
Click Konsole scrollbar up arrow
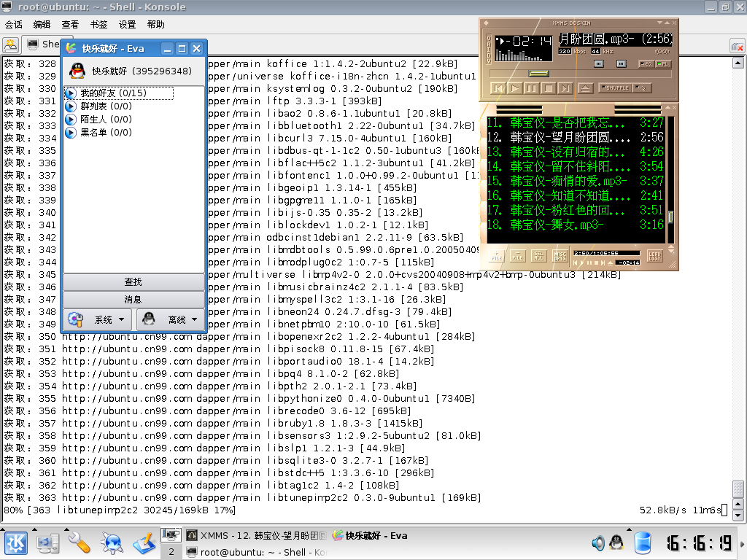[738, 63]
